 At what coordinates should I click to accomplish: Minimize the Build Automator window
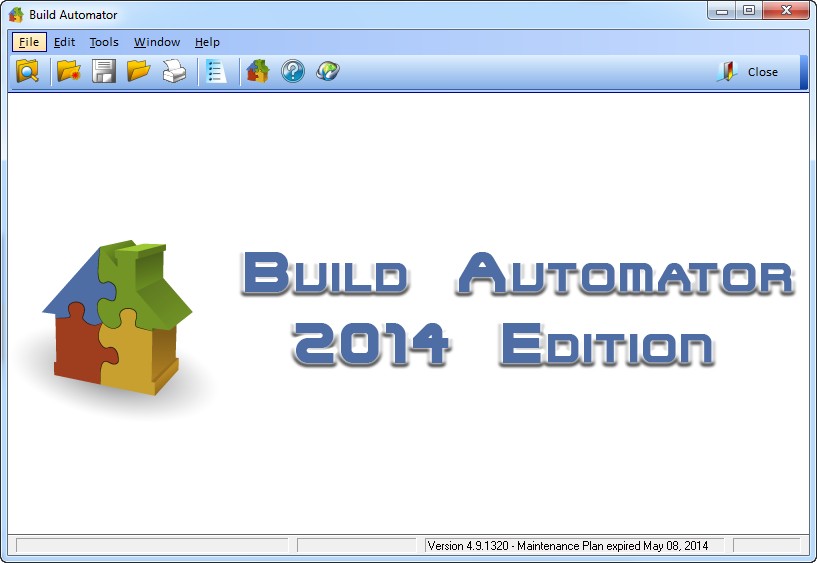(722, 11)
